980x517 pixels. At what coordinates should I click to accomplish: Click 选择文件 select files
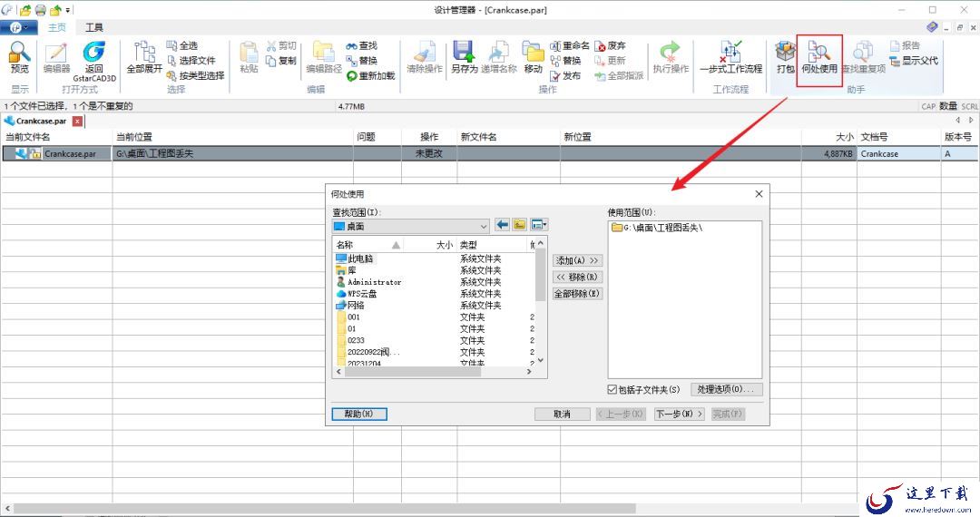point(191,61)
